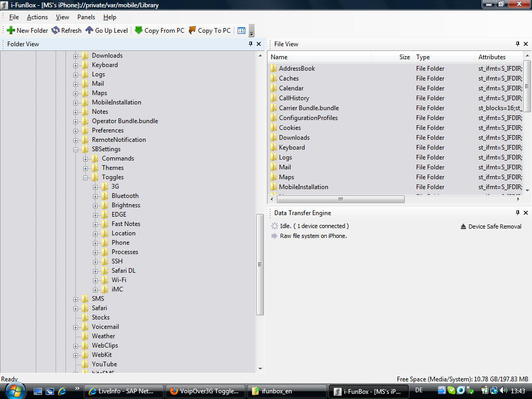The height and width of the screenshot is (399, 532).
Task: Click the Refresh toolbar icon
Action: (x=56, y=31)
